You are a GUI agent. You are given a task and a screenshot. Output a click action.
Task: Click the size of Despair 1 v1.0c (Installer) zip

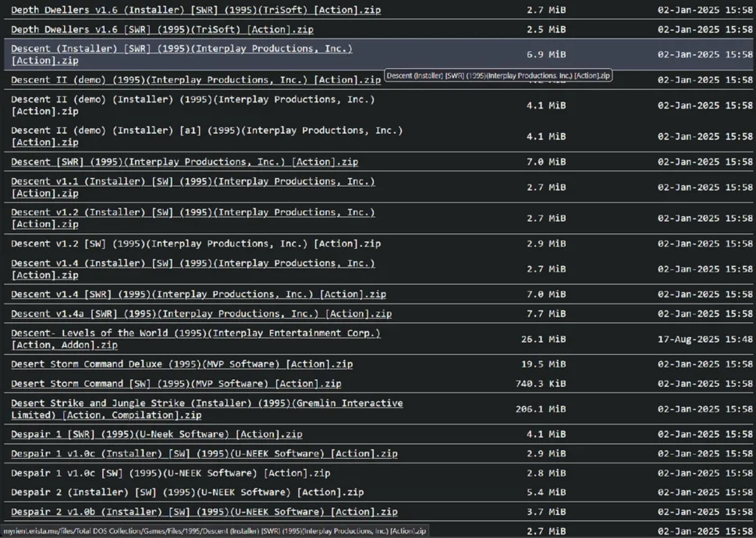tap(546, 454)
